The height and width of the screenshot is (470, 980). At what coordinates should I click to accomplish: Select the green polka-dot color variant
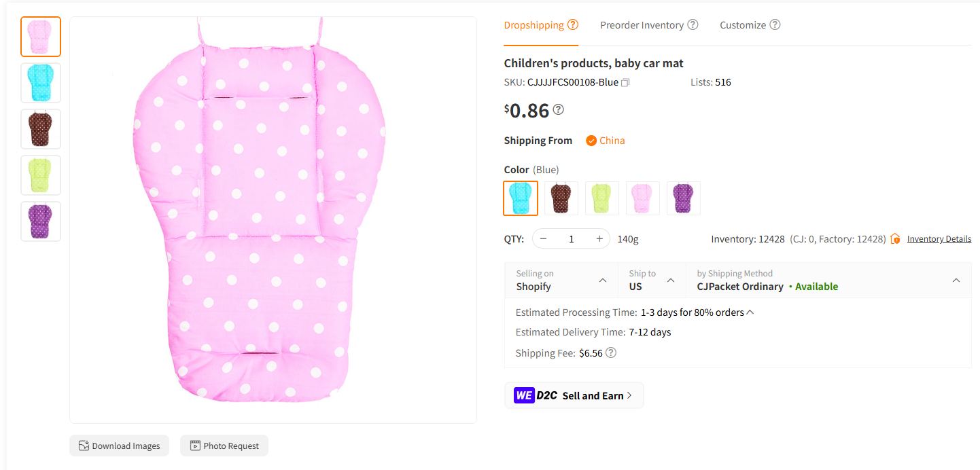602,198
